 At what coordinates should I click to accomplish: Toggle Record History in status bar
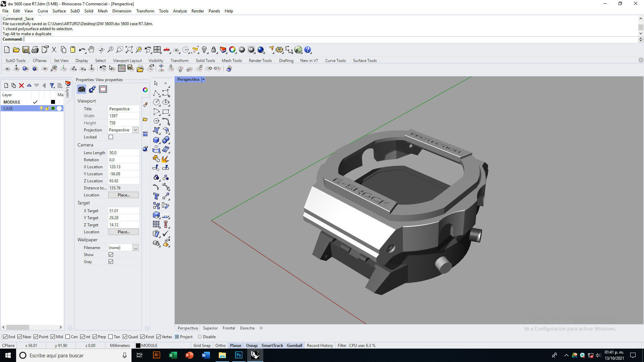320,346
